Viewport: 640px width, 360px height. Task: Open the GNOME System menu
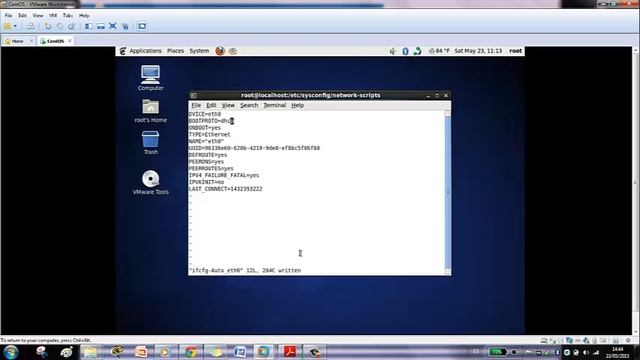click(x=199, y=51)
